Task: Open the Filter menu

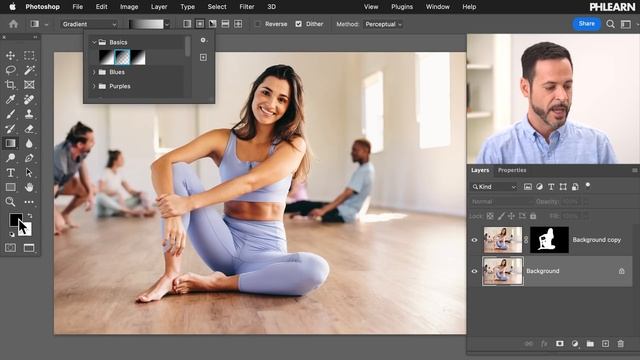Action: (247, 7)
